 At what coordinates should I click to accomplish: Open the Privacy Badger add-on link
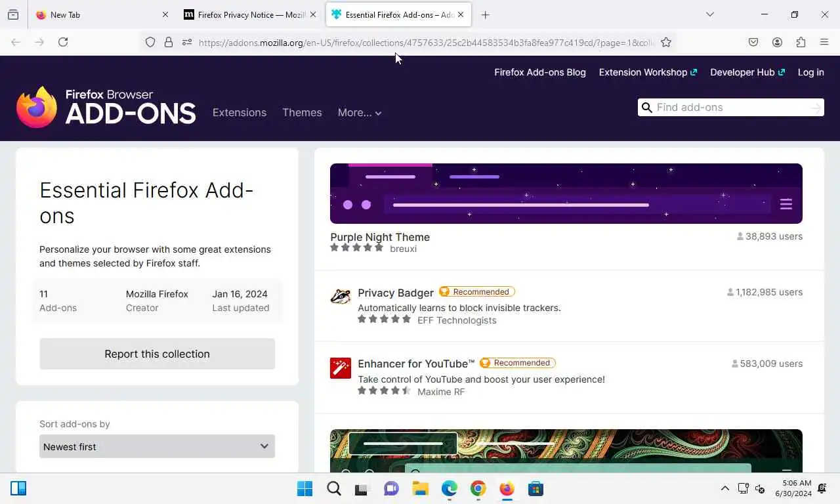tap(396, 293)
